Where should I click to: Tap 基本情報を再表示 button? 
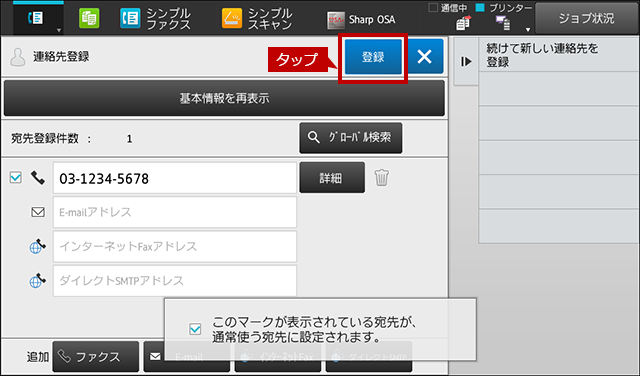(x=224, y=98)
